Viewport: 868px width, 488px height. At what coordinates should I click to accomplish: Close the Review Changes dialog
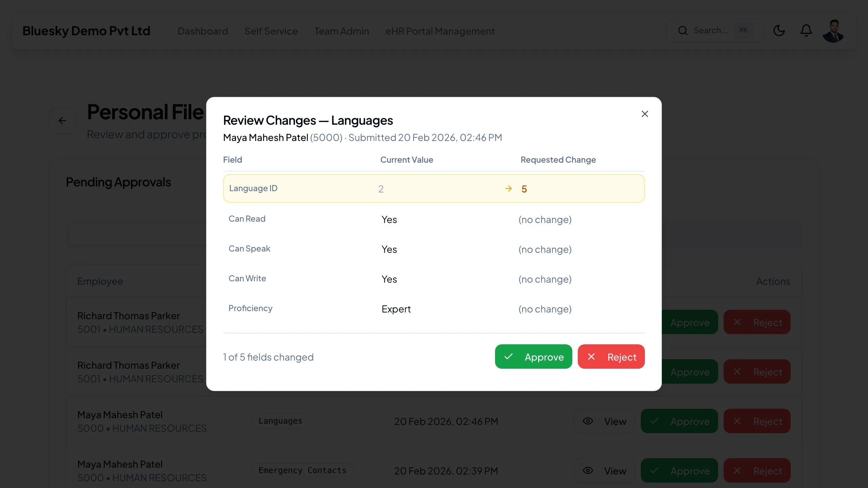pyautogui.click(x=645, y=114)
